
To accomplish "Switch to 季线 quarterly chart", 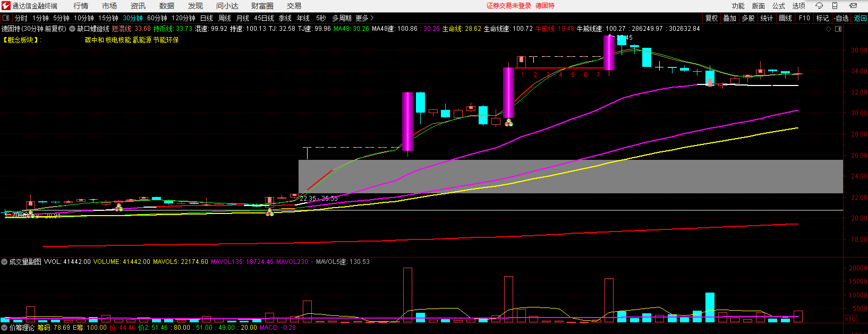I will pos(285,18).
